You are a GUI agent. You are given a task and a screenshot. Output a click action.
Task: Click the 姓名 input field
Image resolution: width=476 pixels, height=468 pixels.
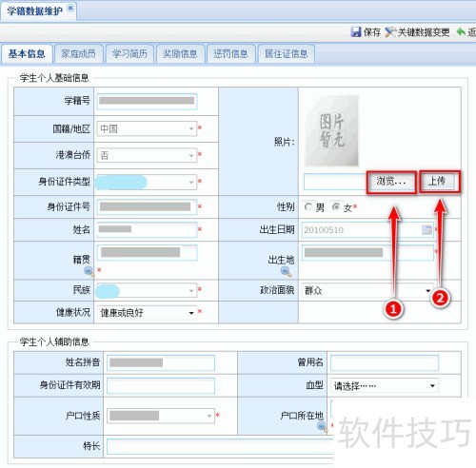click(147, 229)
